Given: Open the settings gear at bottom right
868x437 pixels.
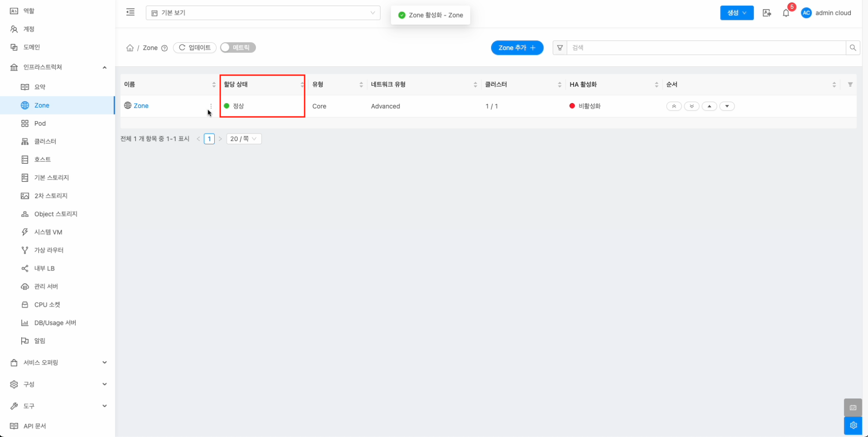Looking at the screenshot, I should click(x=853, y=425).
